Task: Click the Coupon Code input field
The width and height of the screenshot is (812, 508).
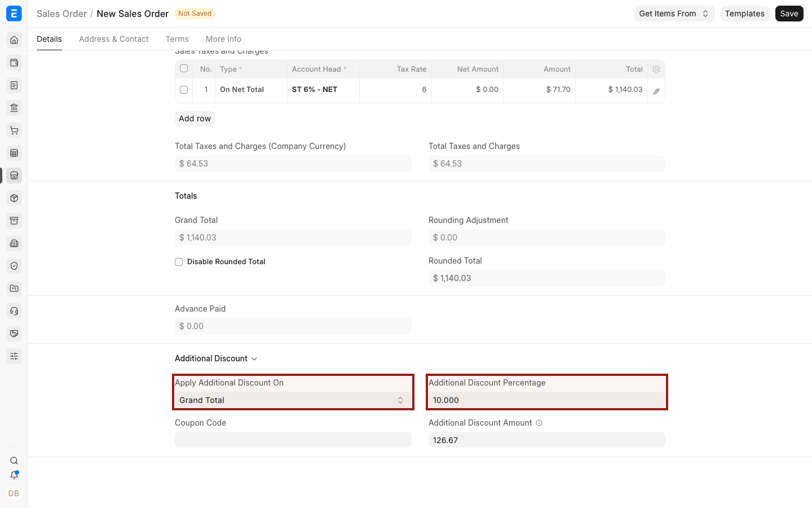Action: click(293, 440)
